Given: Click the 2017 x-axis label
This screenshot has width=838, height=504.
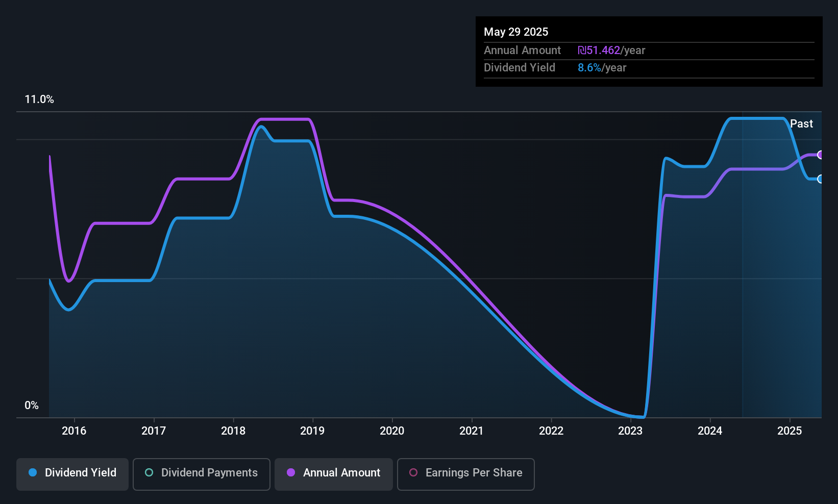Looking at the screenshot, I should [154, 431].
